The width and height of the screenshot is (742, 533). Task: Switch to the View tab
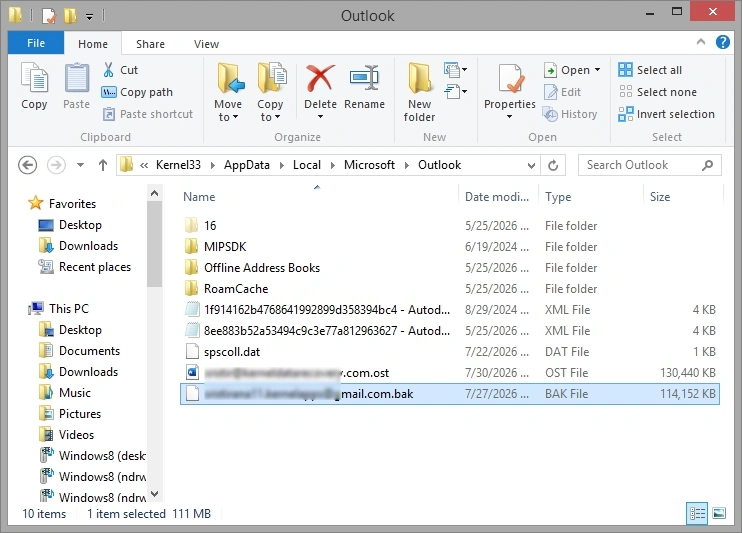pyautogui.click(x=206, y=44)
